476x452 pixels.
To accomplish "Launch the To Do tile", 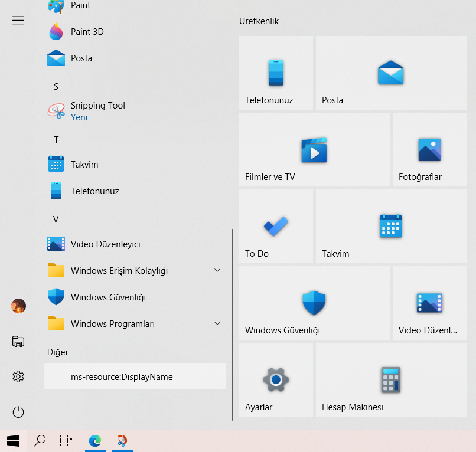I will [x=276, y=227].
